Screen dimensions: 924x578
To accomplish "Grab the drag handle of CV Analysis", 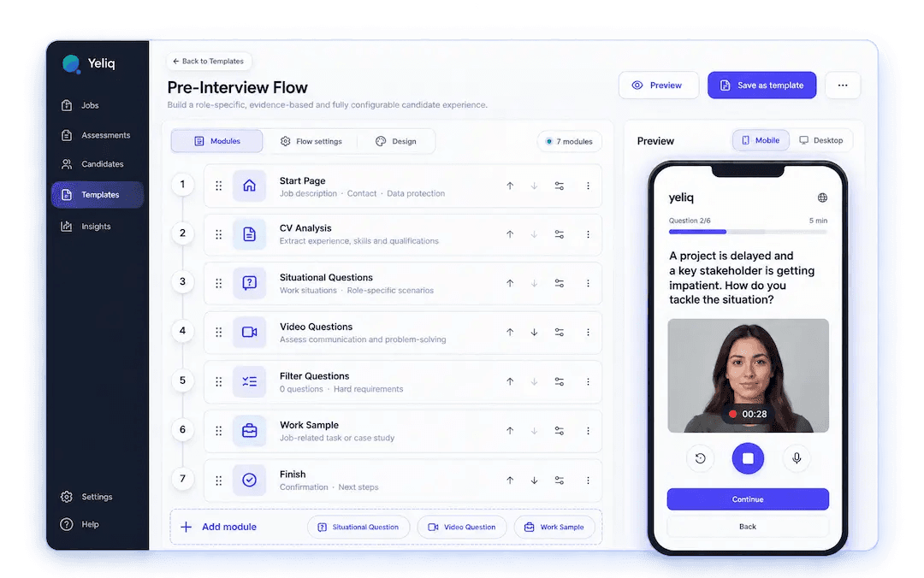I will (x=219, y=234).
